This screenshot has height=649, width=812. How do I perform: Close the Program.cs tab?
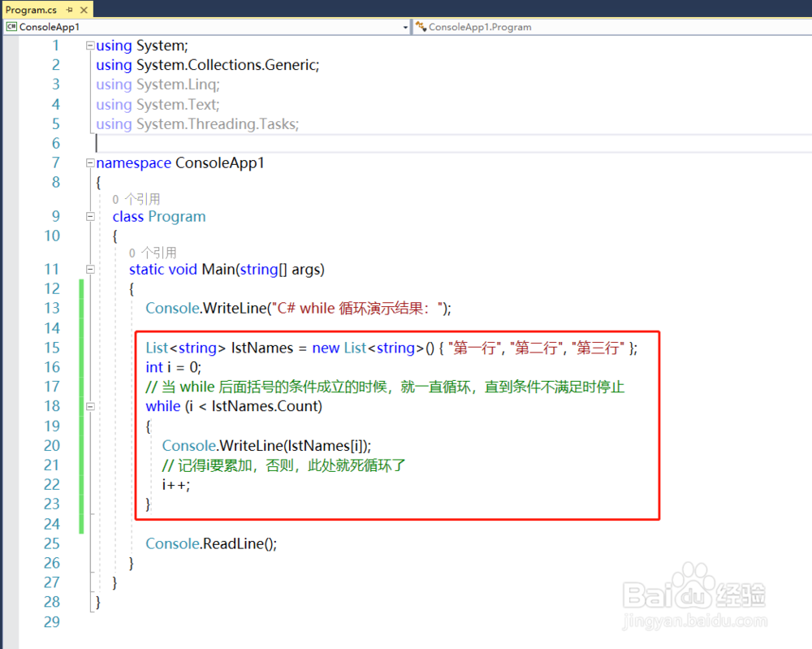click(84, 10)
